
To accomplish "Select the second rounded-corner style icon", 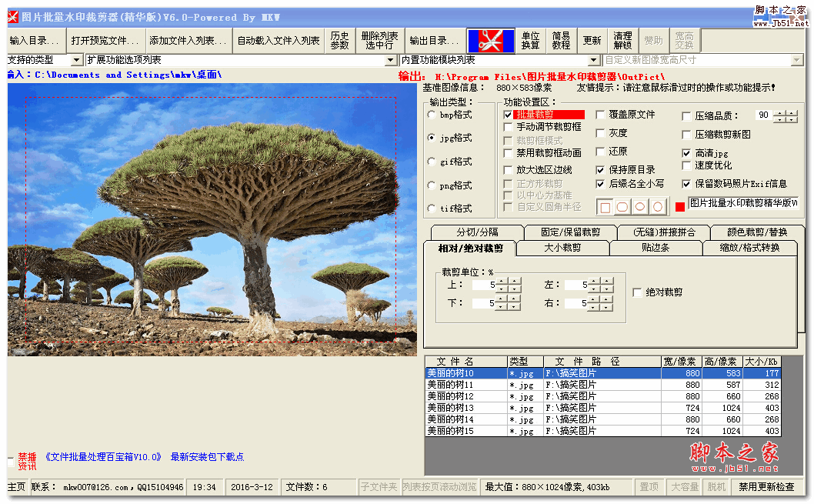I will point(622,206).
